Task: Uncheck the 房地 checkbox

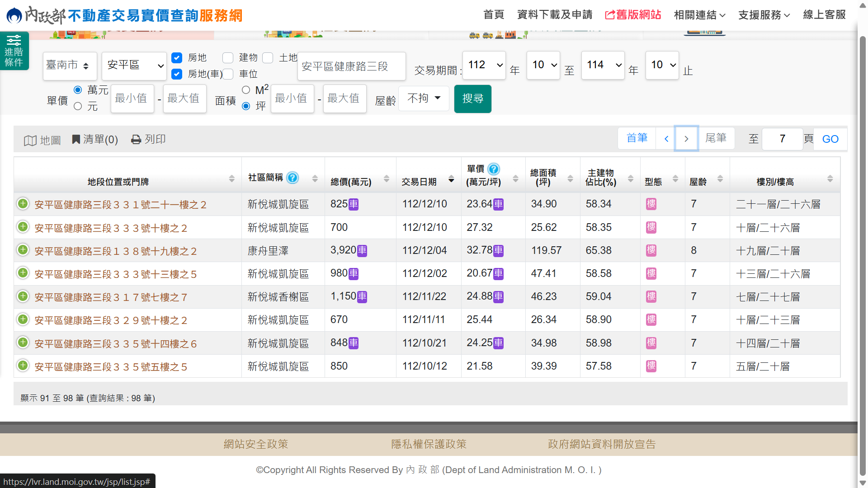Action: 177,58
